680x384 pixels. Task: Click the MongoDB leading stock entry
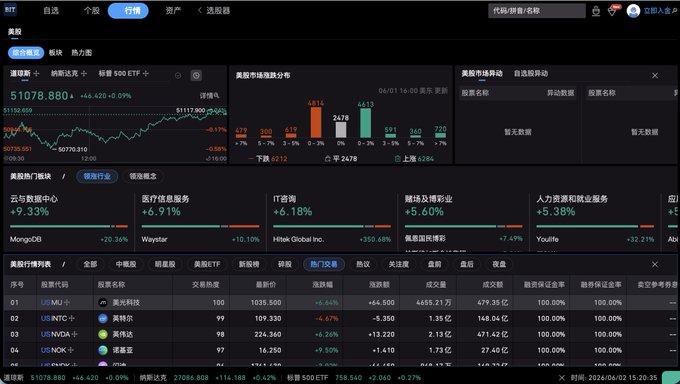pyautogui.click(x=69, y=239)
